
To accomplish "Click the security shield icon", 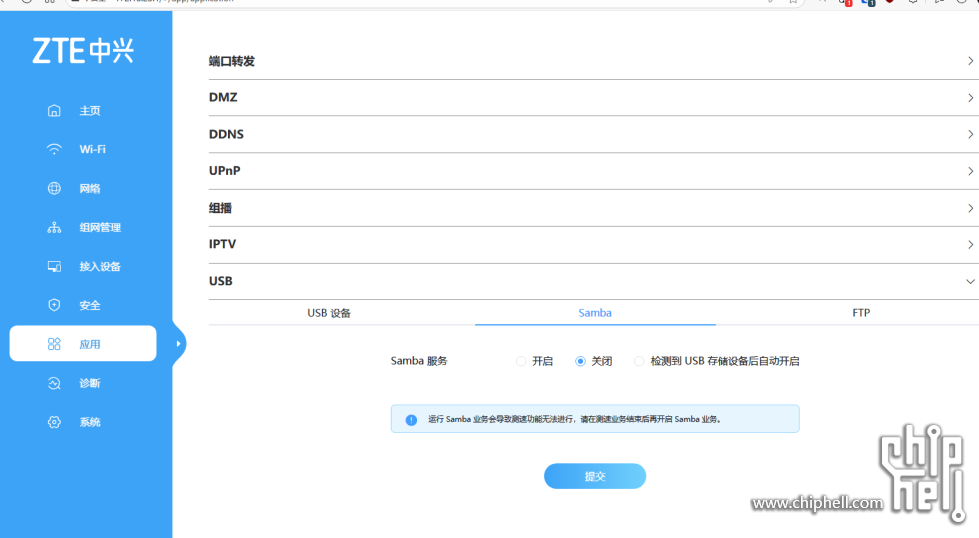I will (x=54, y=305).
